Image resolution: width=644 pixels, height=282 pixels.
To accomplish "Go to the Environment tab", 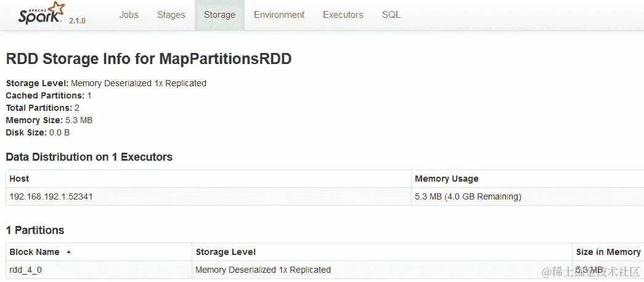I will (279, 15).
